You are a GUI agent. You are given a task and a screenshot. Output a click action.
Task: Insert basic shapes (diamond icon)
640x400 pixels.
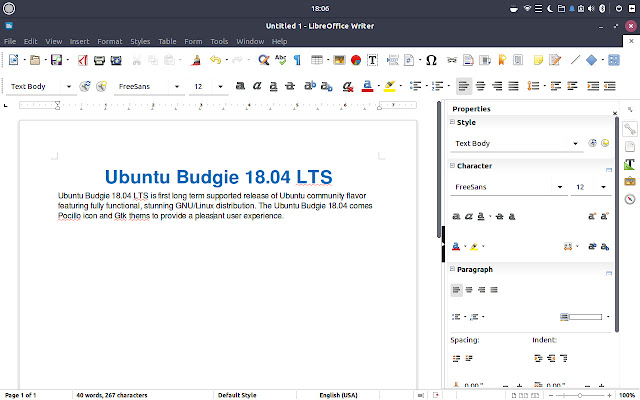(x=591, y=60)
